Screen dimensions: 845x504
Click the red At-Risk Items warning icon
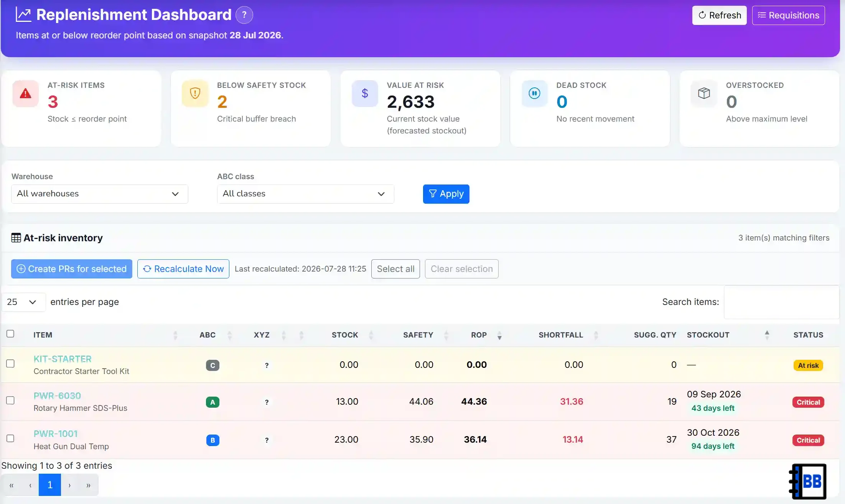[x=25, y=93]
